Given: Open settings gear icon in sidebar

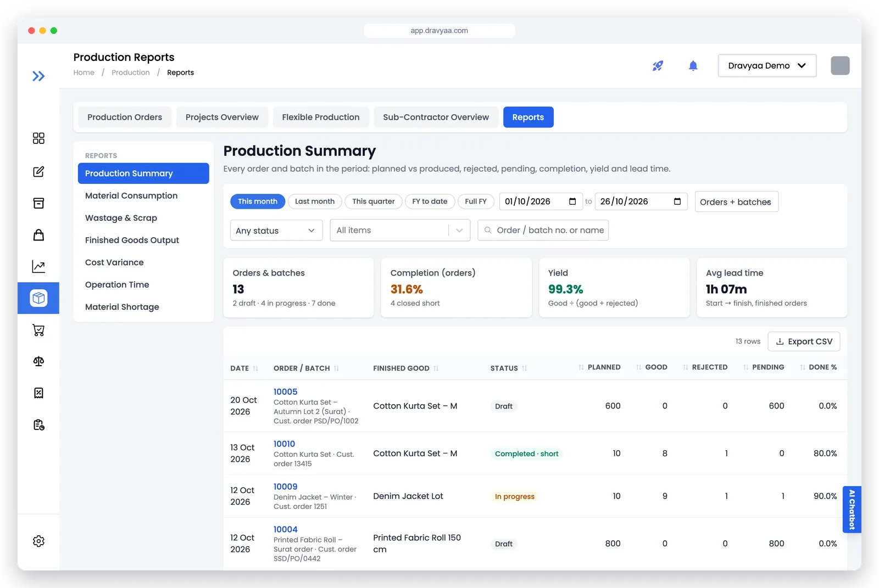Looking at the screenshot, I should point(38,541).
